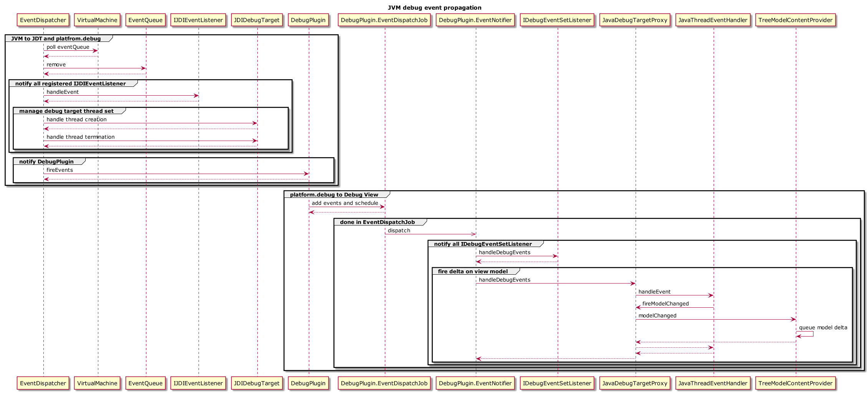Click the diagram title 'JVM debug event propagation'
The image size is (868, 393).
point(434,8)
